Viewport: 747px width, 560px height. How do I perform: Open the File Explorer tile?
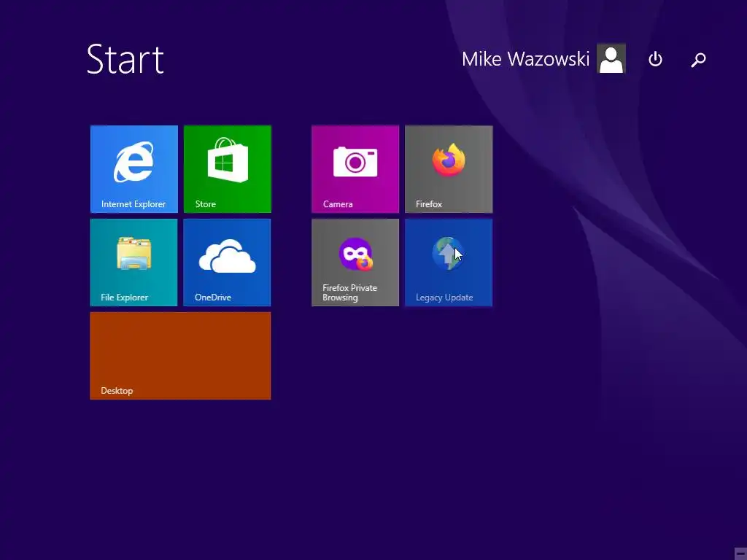click(x=134, y=262)
